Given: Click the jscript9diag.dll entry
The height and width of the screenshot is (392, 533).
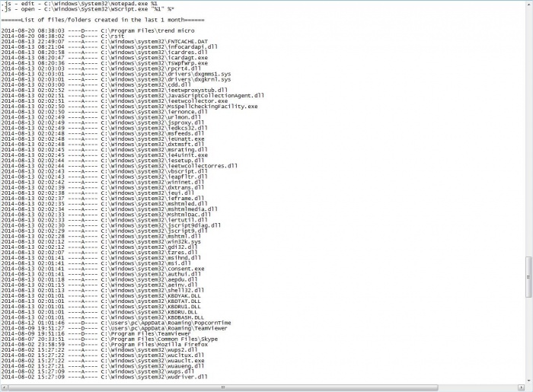Looking at the screenshot, I should point(111,225).
